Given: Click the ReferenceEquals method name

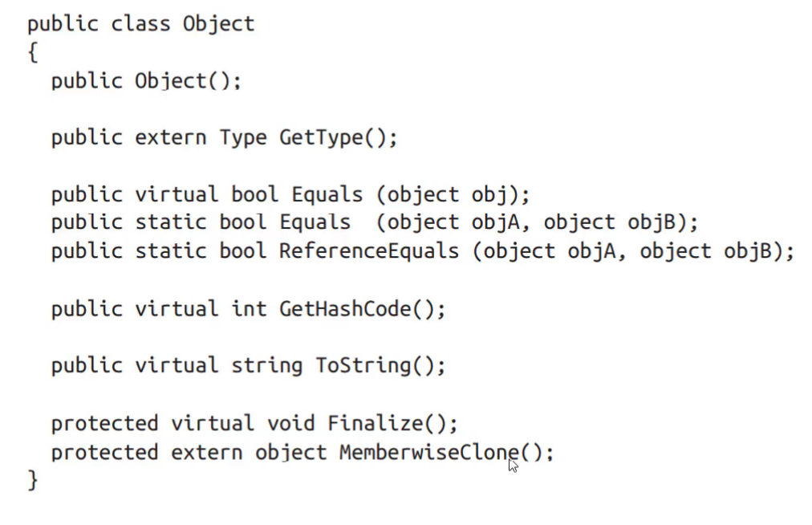Looking at the screenshot, I should coord(369,250).
